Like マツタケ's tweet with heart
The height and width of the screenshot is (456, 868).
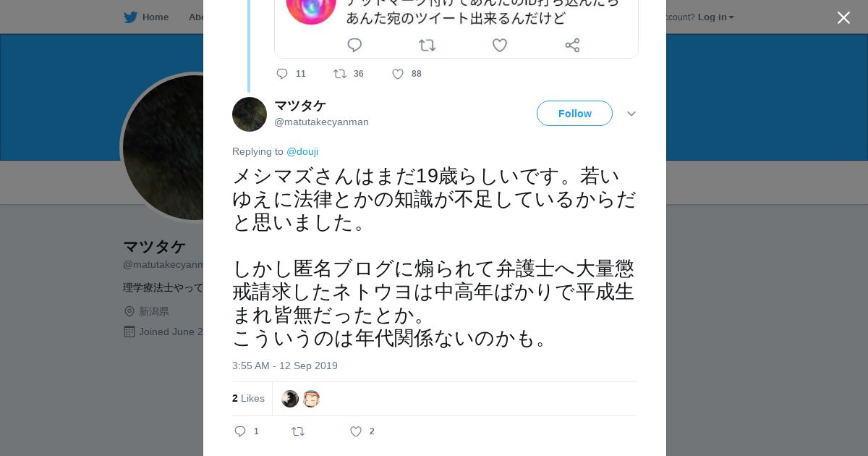pos(356,431)
